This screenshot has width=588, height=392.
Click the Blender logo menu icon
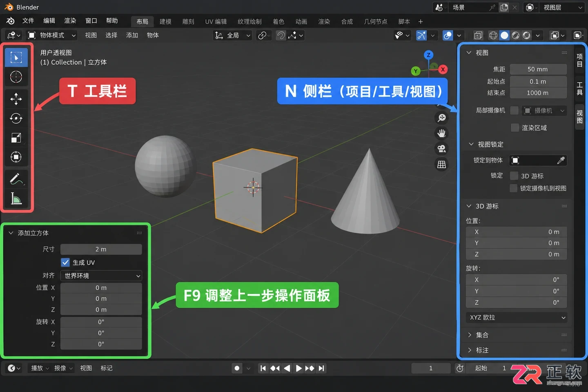click(x=11, y=21)
